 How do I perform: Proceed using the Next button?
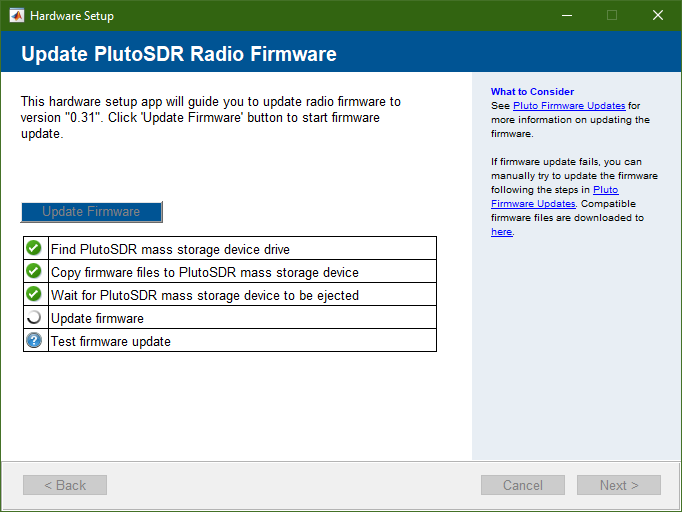[x=619, y=485]
